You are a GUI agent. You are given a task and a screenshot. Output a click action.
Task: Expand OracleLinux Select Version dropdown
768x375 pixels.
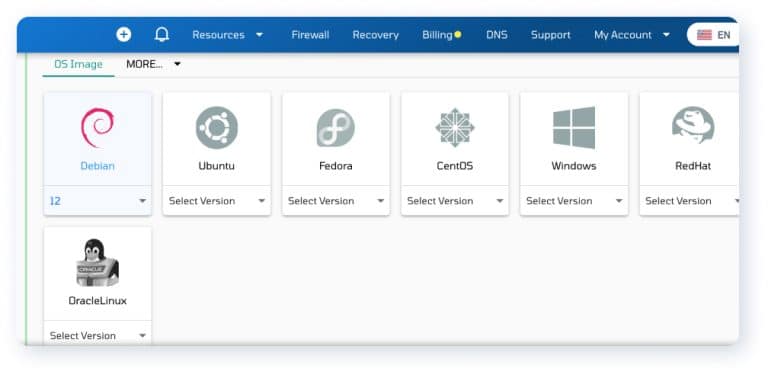click(97, 335)
